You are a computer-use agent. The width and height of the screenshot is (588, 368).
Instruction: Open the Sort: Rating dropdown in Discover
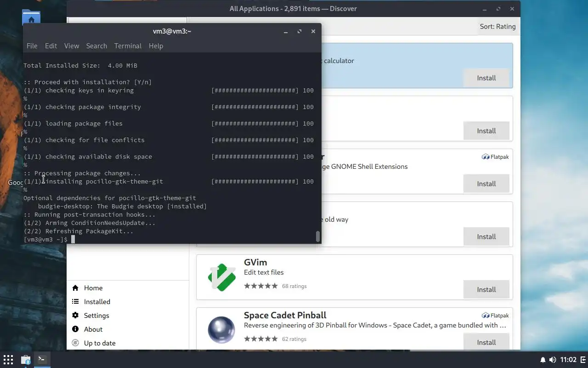click(498, 27)
